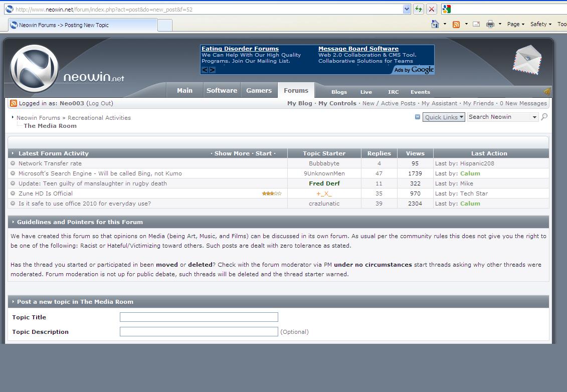Click the Search Neowin text box
This screenshot has width=567, height=392.
(499, 117)
